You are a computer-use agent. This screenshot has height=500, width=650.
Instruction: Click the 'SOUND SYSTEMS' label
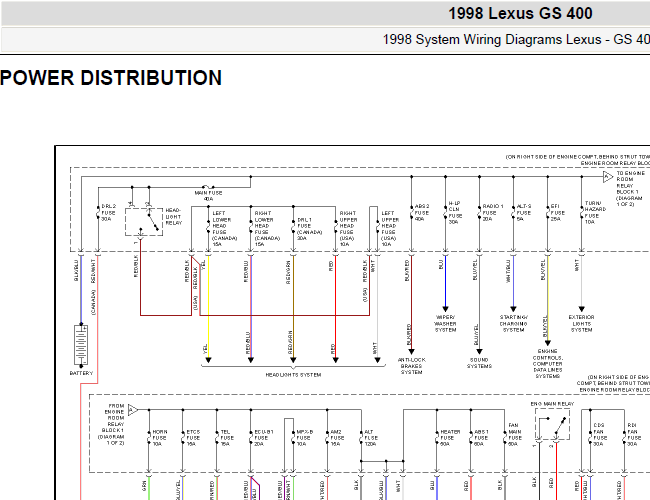coord(480,363)
